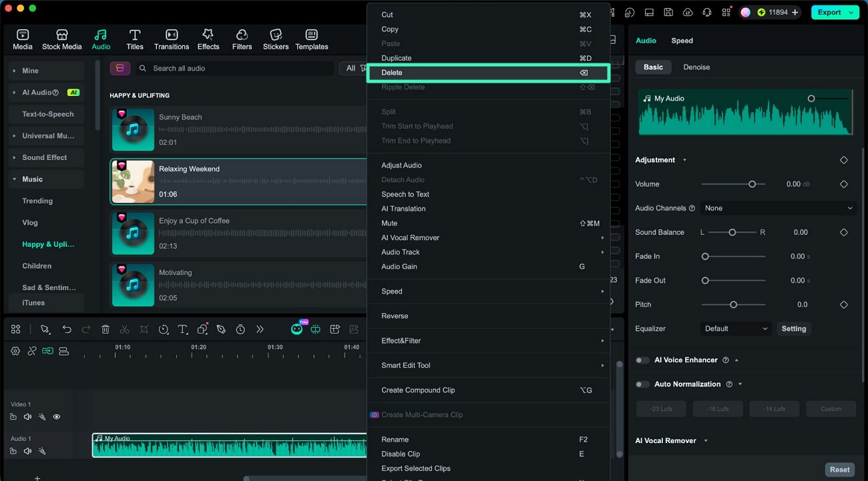Toggle the Auto Normalization switch

click(x=642, y=384)
